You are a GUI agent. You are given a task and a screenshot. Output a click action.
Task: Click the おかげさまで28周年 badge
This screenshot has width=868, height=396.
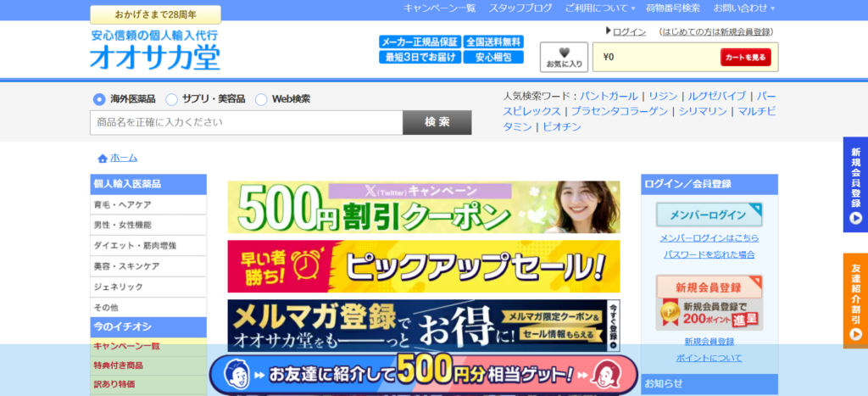tap(156, 14)
